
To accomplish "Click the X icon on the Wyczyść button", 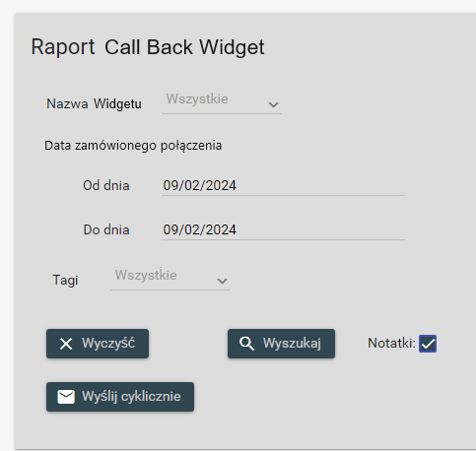I will point(66,344).
